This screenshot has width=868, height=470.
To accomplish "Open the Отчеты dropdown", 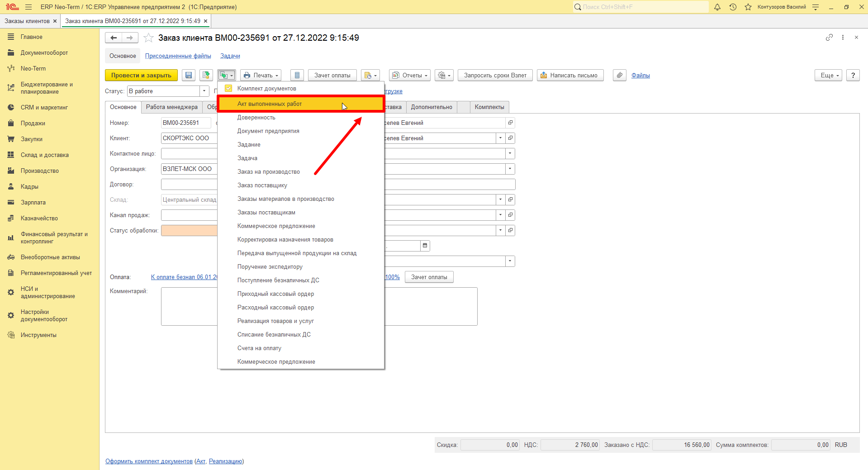I will pyautogui.click(x=409, y=76).
